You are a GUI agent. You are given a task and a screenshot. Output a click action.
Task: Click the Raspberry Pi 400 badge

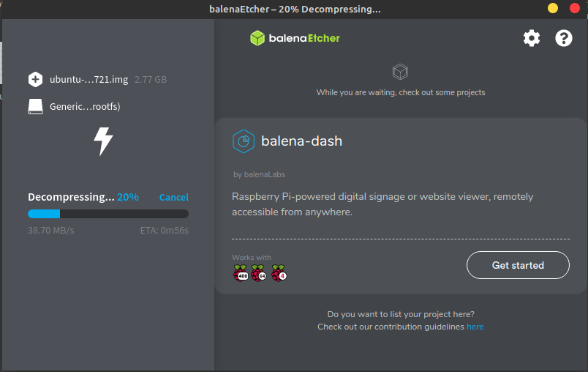click(241, 274)
